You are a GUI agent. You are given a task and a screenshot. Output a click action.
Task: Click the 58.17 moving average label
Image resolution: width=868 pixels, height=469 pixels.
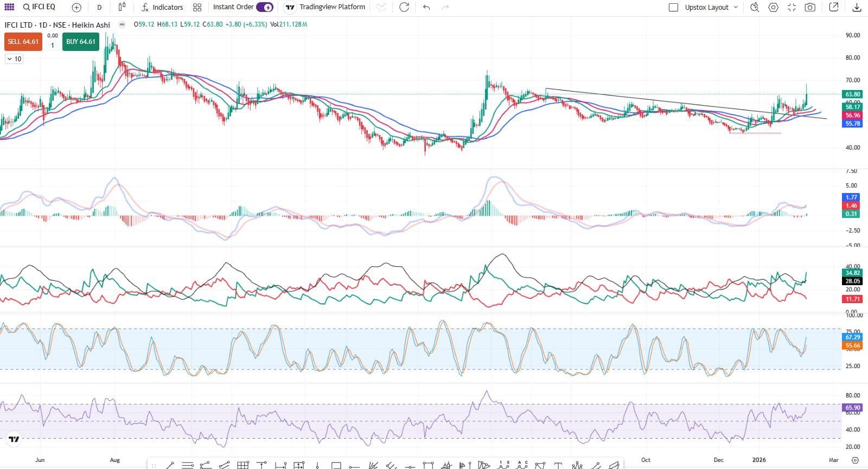[853, 107]
